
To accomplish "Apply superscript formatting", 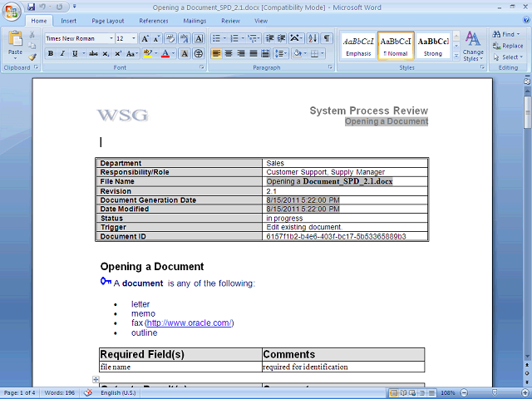I will click(118, 53).
